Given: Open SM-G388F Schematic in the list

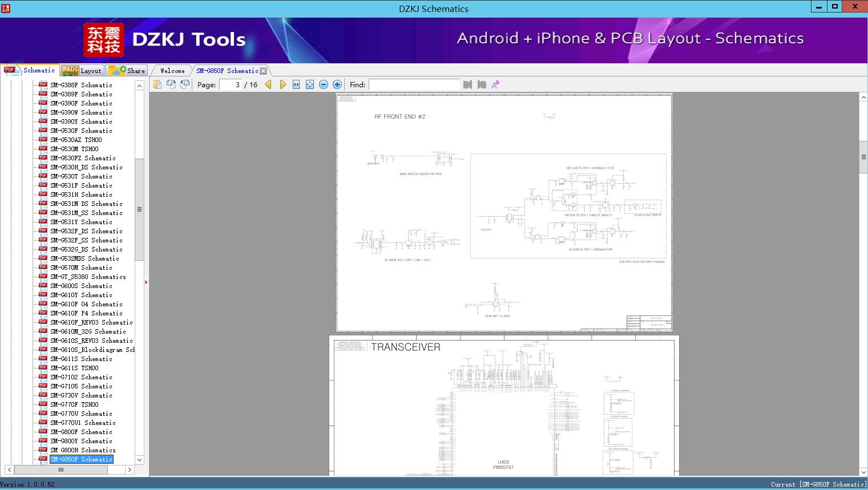Looking at the screenshot, I should (x=81, y=85).
